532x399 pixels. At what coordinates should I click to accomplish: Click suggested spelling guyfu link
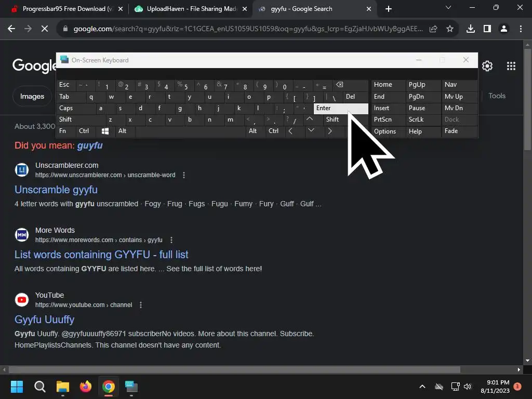(89, 145)
